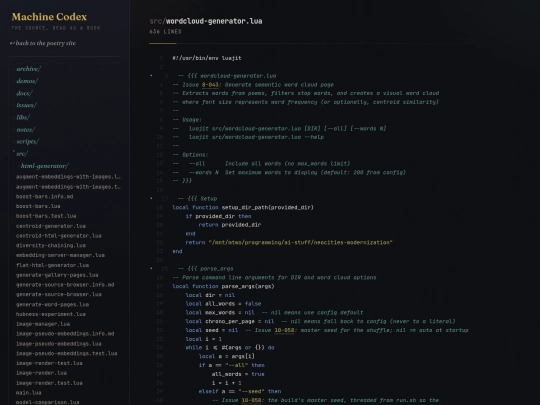Expand the issues/ folder
This screenshot has height=405, width=540.
(x=26, y=105)
